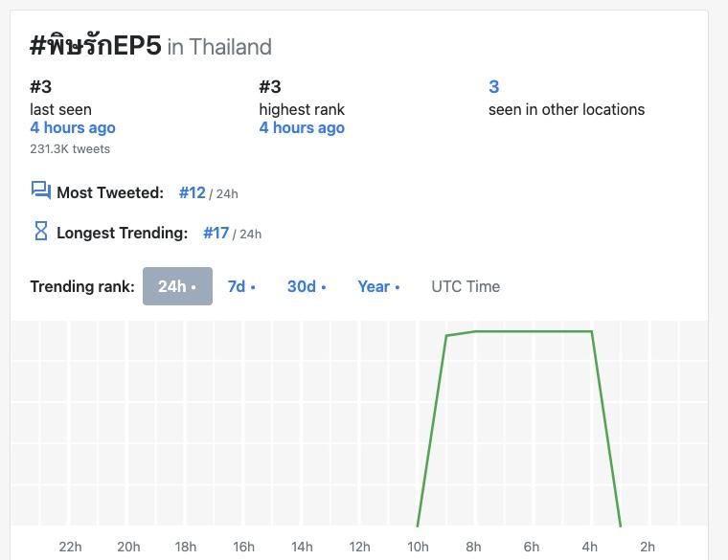This screenshot has height=560, width=728.
Task: Click the Longest Trending hourglass icon
Action: coord(40,232)
